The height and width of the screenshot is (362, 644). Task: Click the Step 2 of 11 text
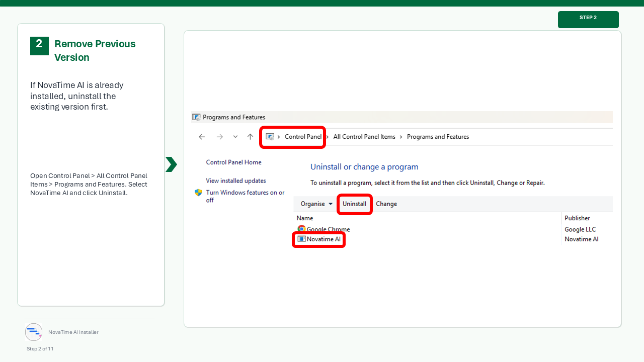[x=40, y=349]
